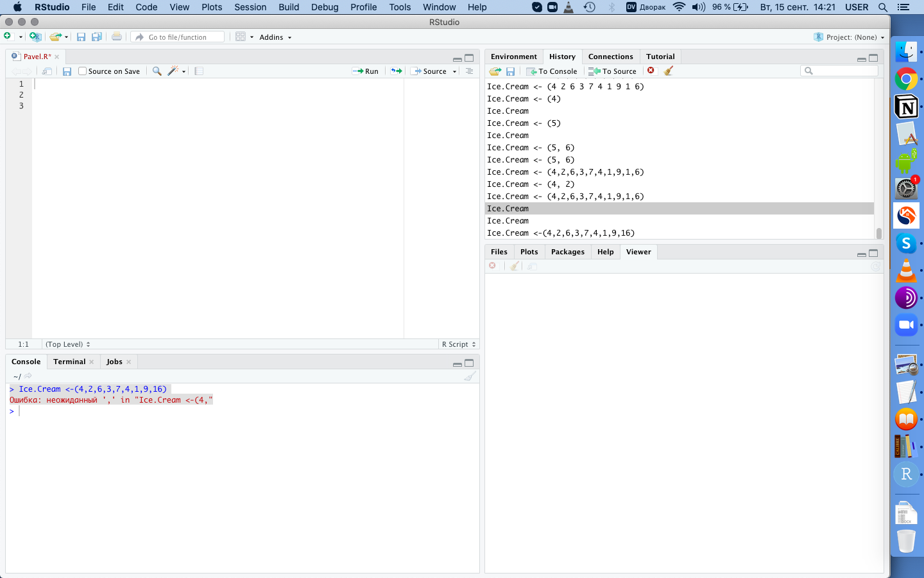Clear console with the broom icon
Screen dimensions: 924x578
[470, 376]
